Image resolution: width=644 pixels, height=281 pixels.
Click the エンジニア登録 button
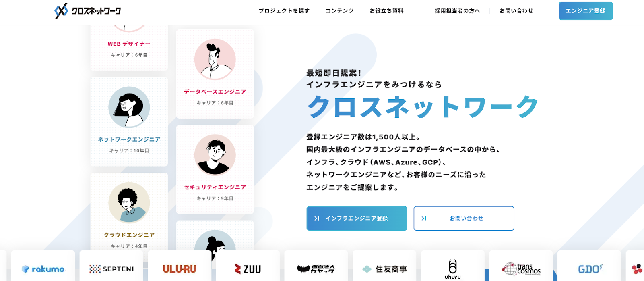[586, 11]
